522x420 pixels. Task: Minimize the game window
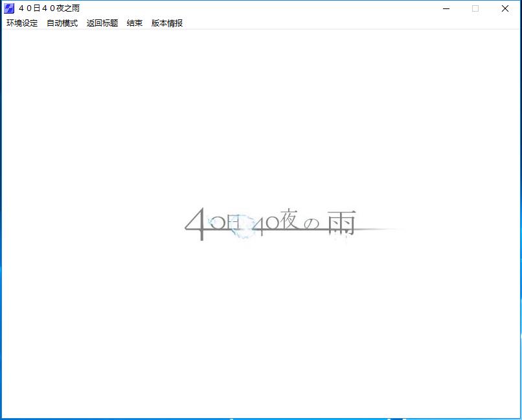[x=446, y=8]
